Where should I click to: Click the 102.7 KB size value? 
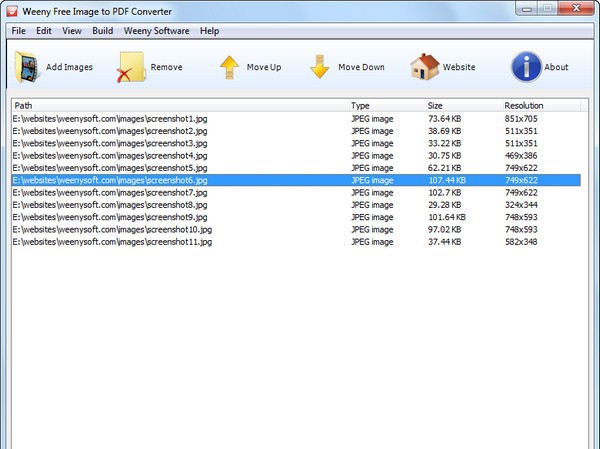[x=444, y=192]
